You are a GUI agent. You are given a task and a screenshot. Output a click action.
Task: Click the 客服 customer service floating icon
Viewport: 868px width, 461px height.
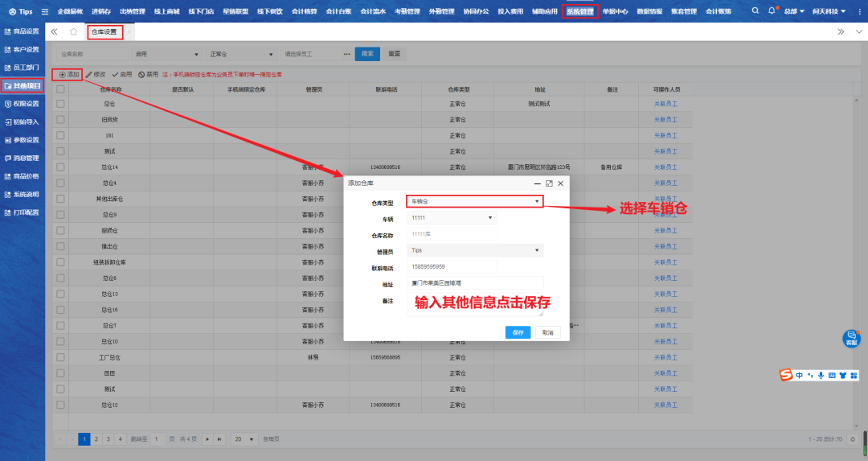(x=851, y=339)
